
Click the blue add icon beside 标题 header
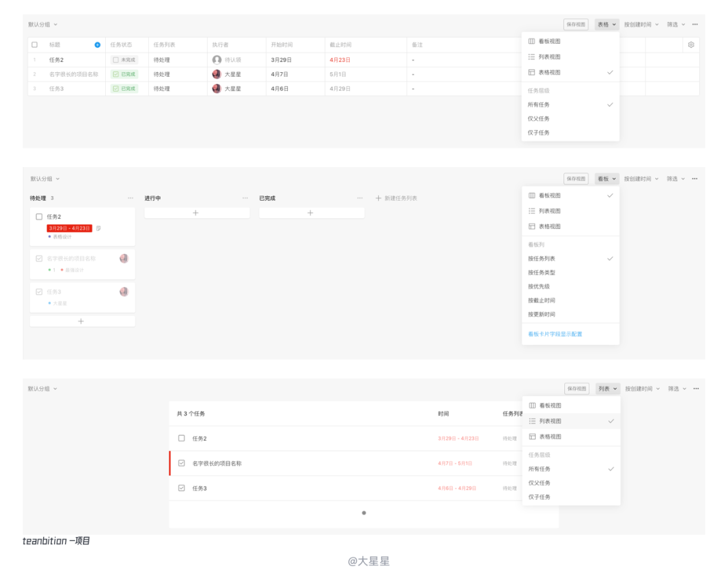coord(98,45)
